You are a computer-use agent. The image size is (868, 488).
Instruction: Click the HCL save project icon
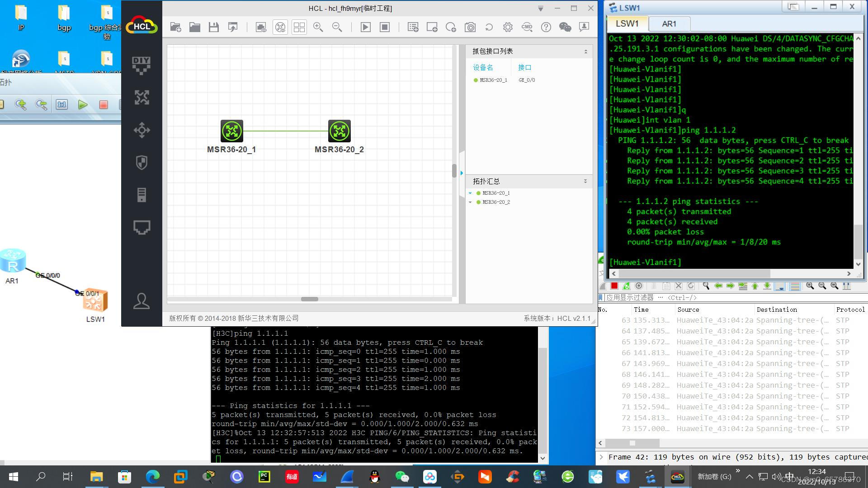click(214, 27)
